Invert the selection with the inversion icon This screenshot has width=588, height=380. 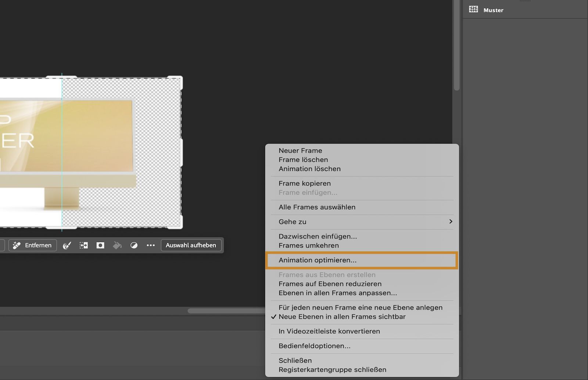click(134, 245)
